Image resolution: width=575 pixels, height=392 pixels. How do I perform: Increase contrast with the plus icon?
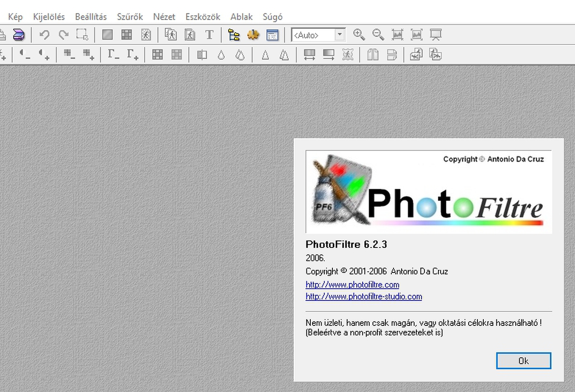pos(44,55)
